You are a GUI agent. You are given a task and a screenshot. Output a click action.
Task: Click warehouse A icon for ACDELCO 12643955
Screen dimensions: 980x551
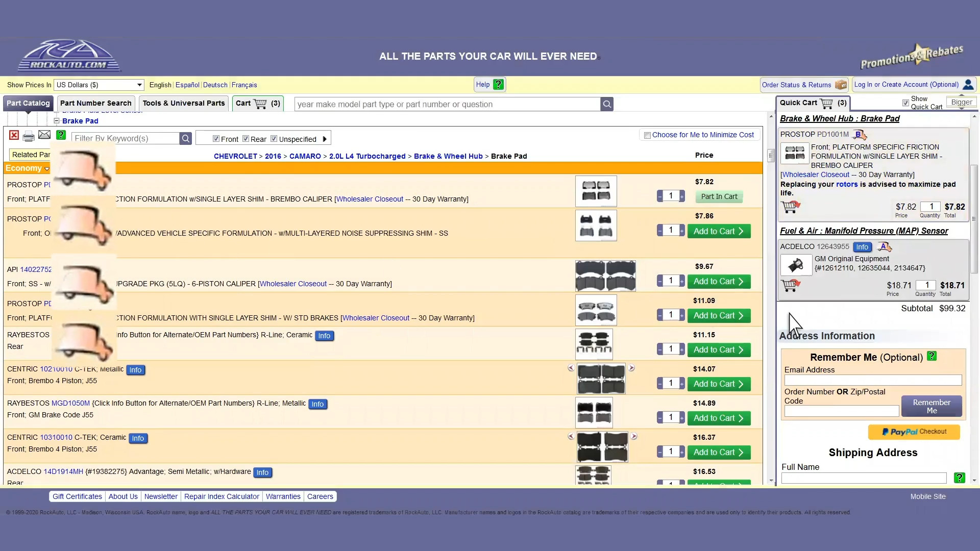(x=885, y=247)
